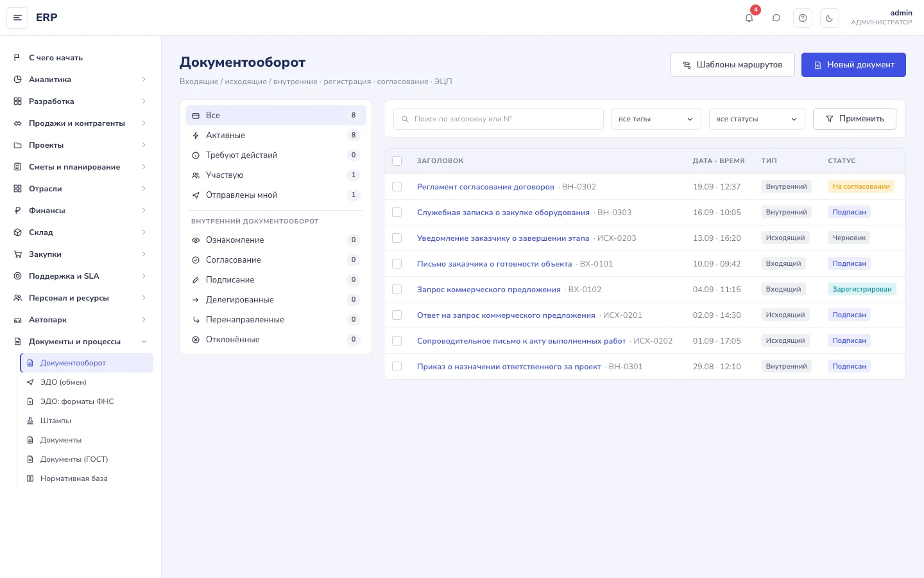Screen dimensions: 924x578
Task: Open the 'все типы' dropdown
Action: pyautogui.click(x=656, y=119)
